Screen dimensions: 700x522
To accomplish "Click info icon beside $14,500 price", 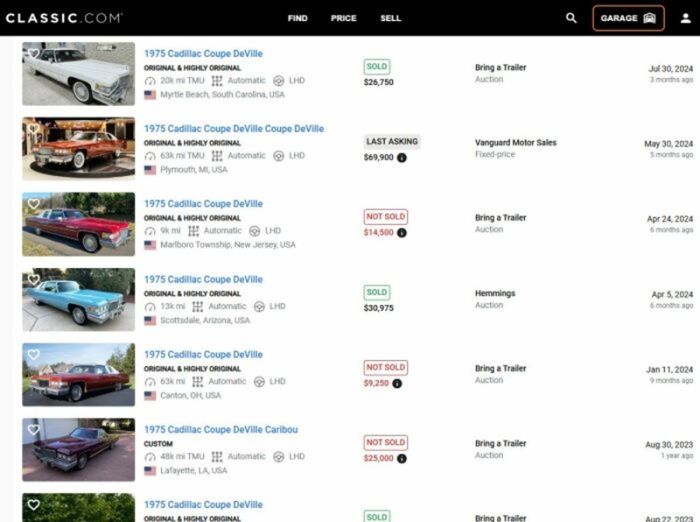I will pyautogui.click(x=402, y=233).
